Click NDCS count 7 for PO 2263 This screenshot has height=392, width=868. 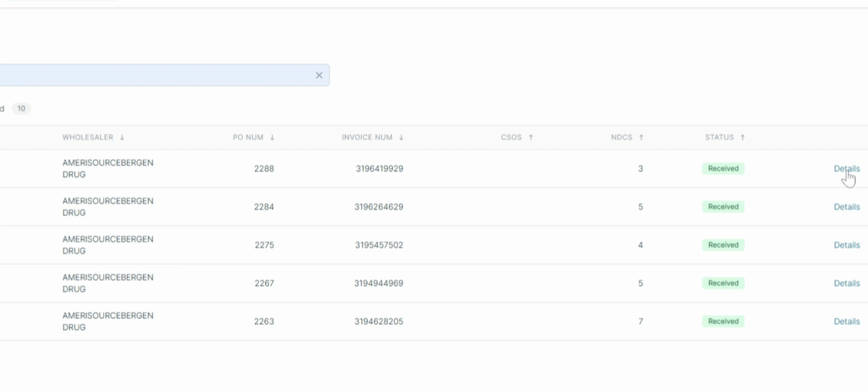(641, 321)
